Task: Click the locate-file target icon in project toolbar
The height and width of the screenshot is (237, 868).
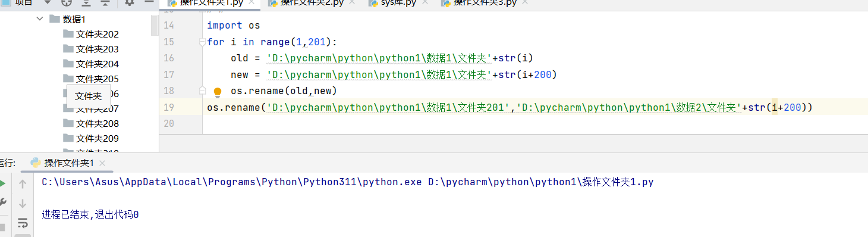Action: [67, 2]
